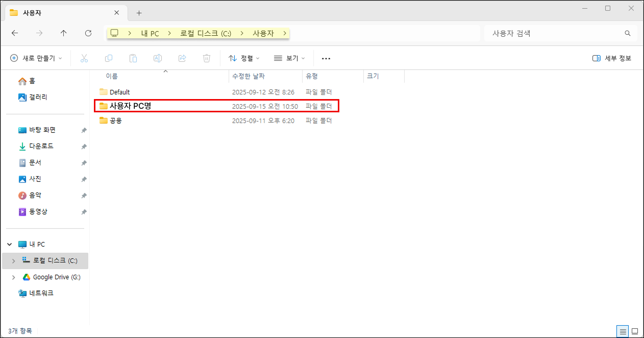Expand the 로컬 디스크 (C:) tree node

click(x=14, y=261)
